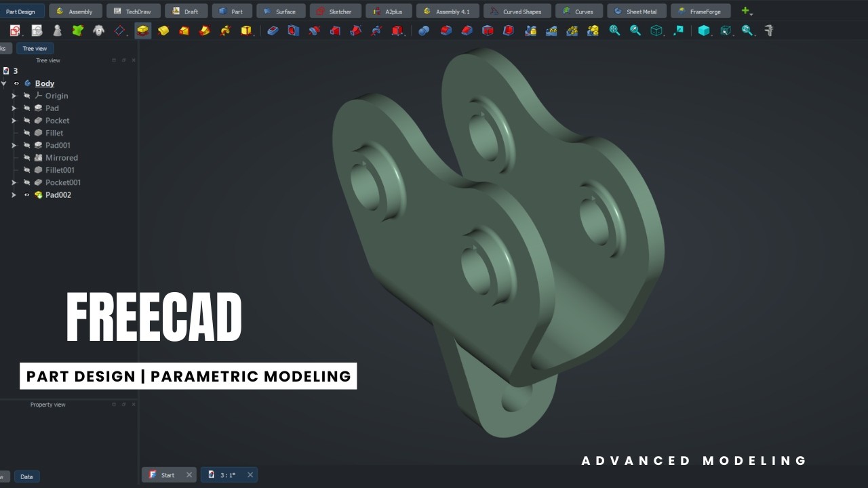Select the Data property tab
This screenshot has width=868, height=488.
(x=26, y=476)
